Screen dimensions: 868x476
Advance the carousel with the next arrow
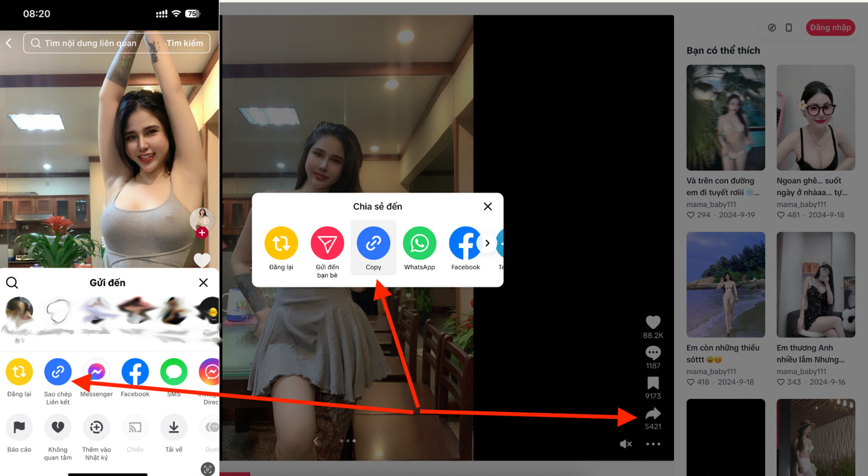pyautogui.click(x=379, y=440)
